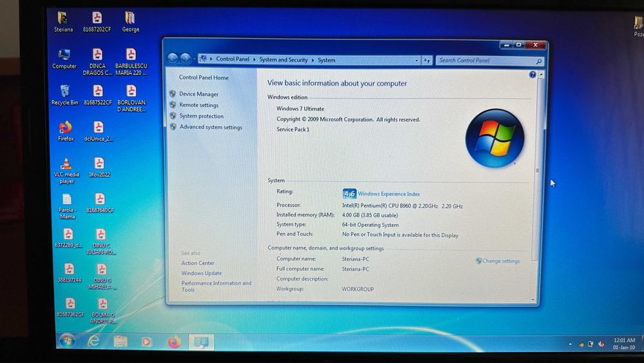
Task: Select the Parola - Mama text file
Action: pyautogui.click(x=67, y=206)
